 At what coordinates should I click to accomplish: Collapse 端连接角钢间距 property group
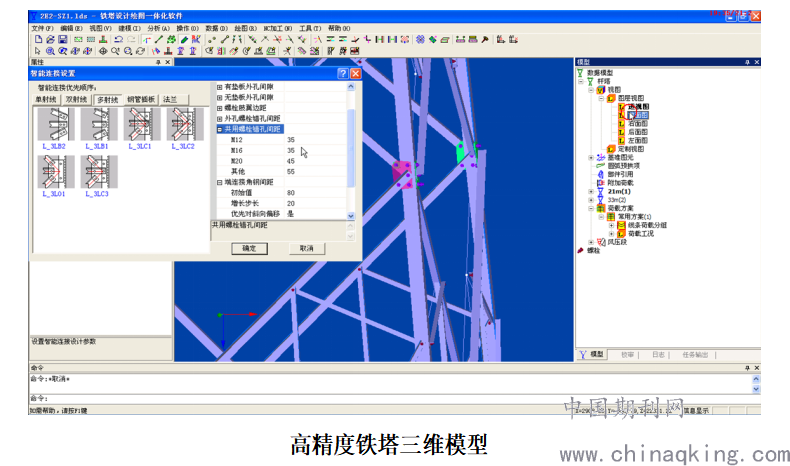[220, 182]
